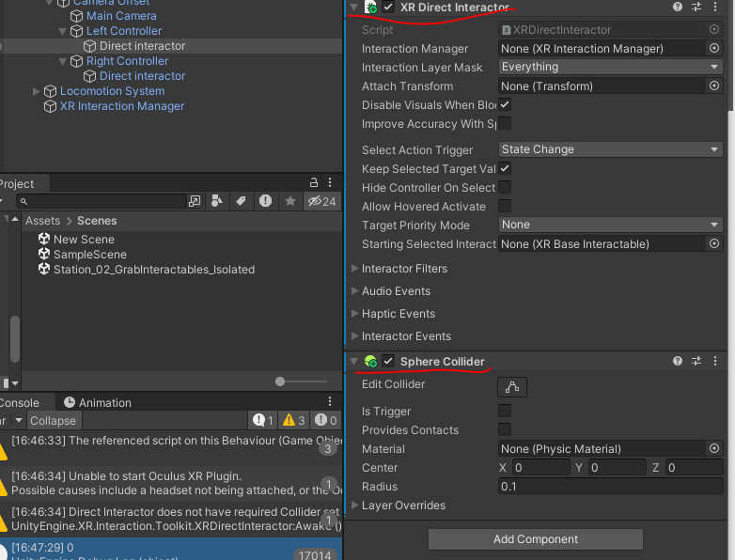The height and width of the screenshot is (560, 735).
Task: Expand Interactor Events section
Action: tap(355, 335)
